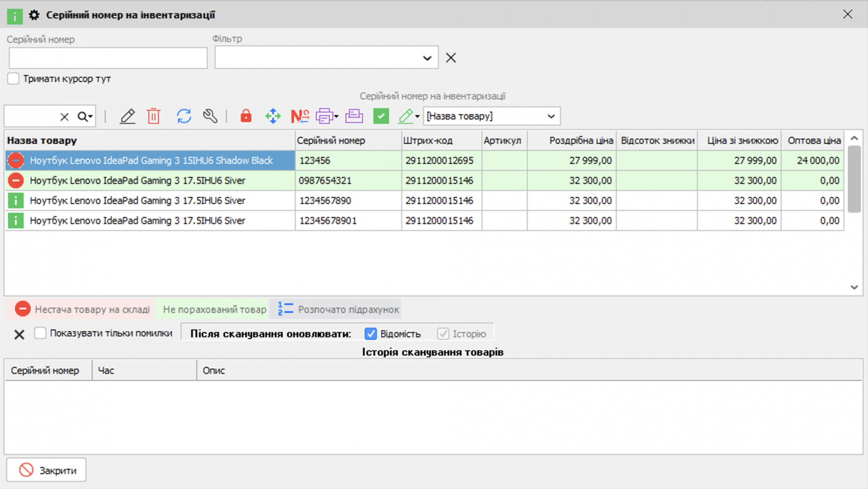Image resolution: width=868 pixels, height=489 pixels.
Task: Open the search magnifier dropdown
Action: 83,115
